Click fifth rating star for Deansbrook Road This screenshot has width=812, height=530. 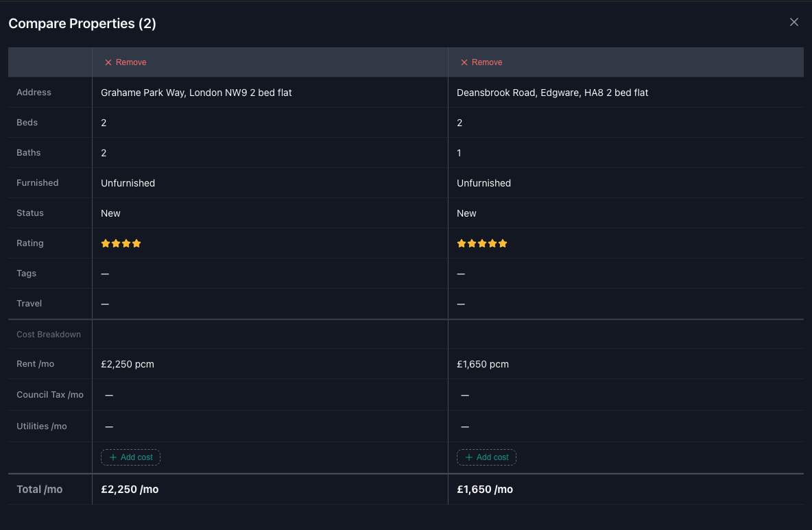tap(503, 243)
